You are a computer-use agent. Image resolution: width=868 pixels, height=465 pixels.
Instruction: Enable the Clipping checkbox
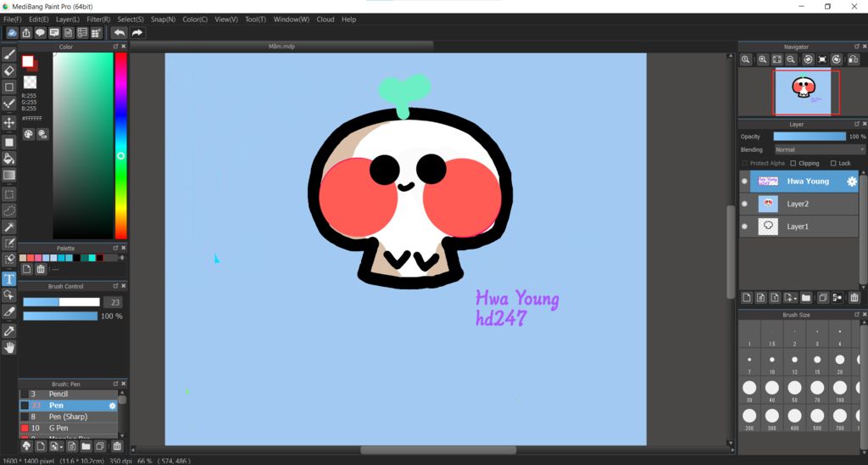(793, 164)
